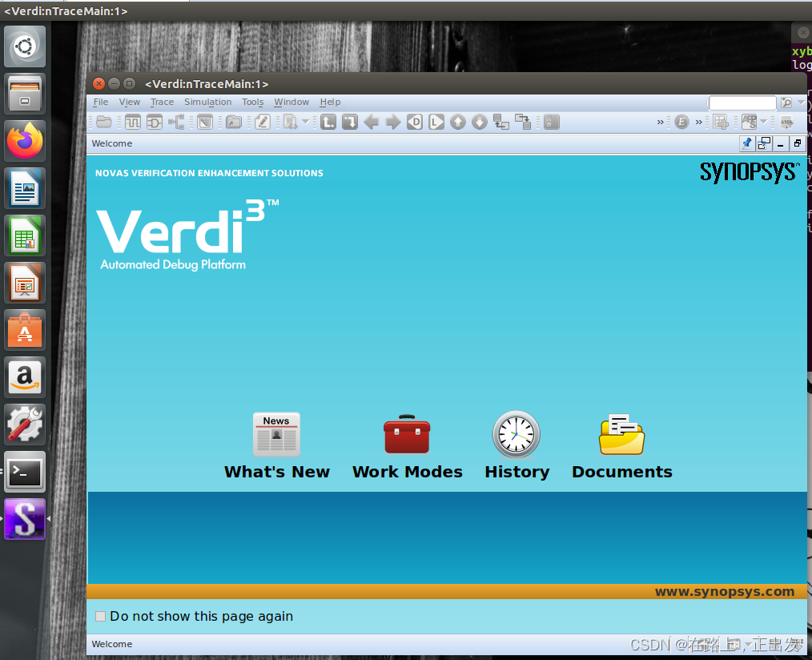812x660 pixels.
Task: Click the round down arrow icon
Action: [x=480, y=123]
